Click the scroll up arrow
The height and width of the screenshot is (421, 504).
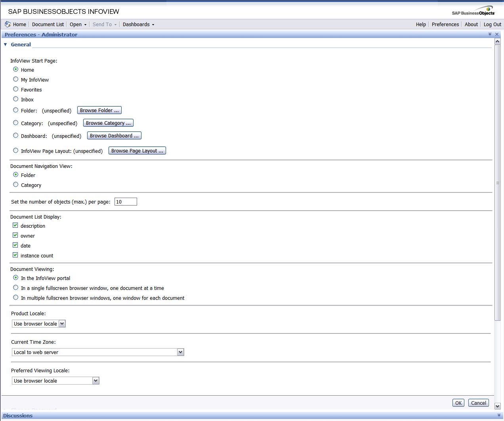click(x=498, y=42)
